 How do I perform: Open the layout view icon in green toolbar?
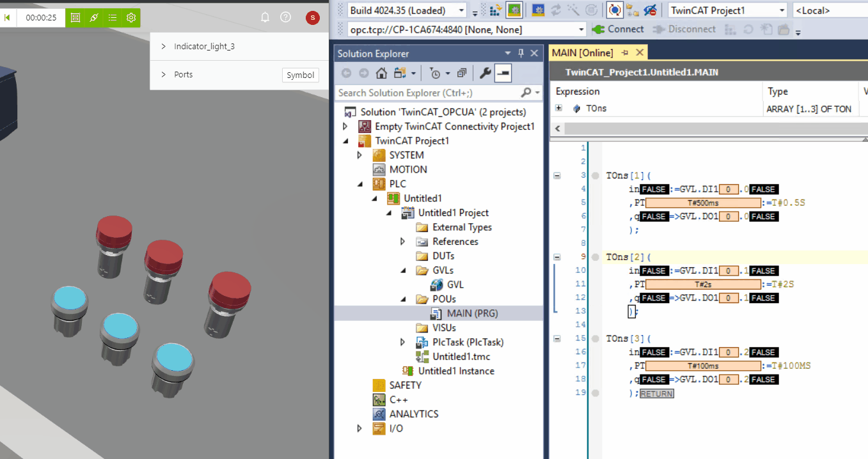click(75, 18)
